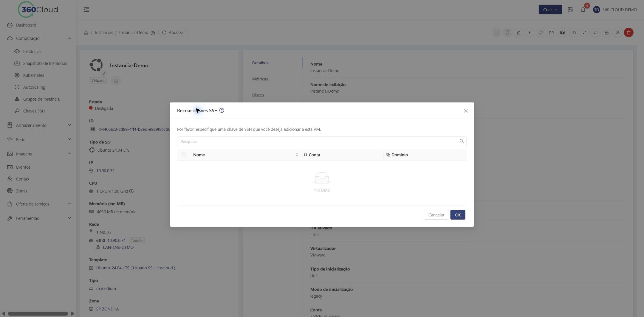This screenshot has height=317, width=644.
Task: Click the scale instance arrows icon
Action: pyautogui.click(x=584, y=32)
